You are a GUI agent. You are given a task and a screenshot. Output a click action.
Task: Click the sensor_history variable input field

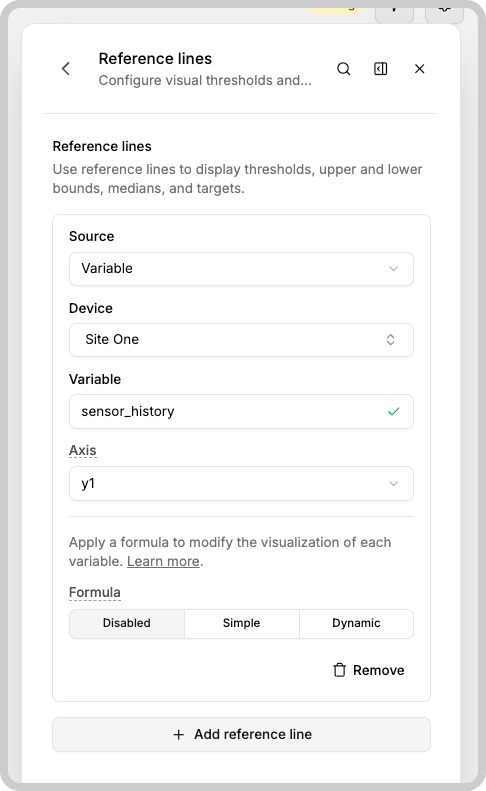(241, 412)
